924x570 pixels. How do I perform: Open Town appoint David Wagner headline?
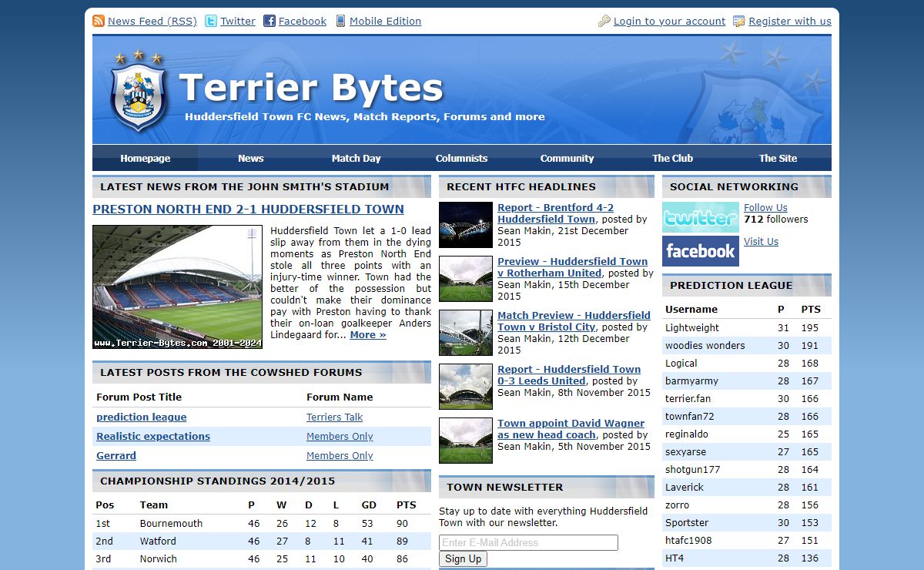coord(571,429)
